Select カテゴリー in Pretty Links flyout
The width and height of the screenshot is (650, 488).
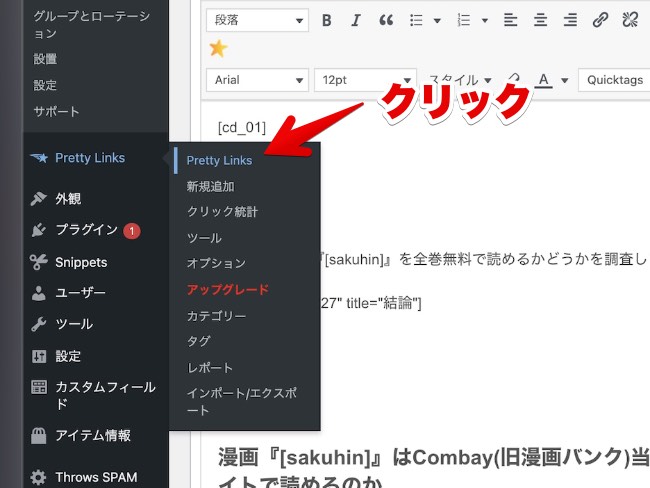tap(216, 316)
